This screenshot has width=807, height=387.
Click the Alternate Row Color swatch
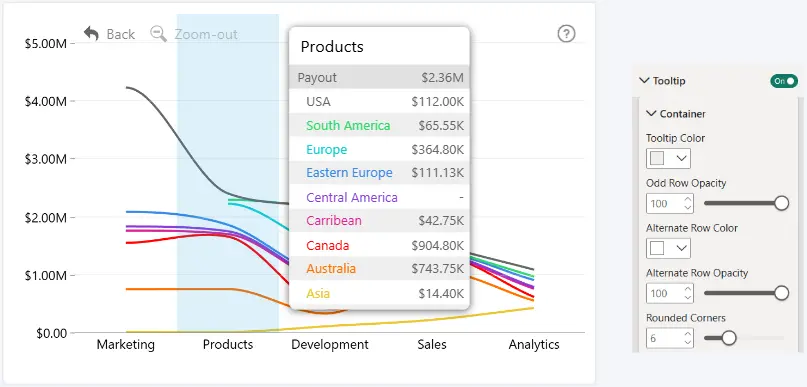pyautogui.click(x=657, y=249)
